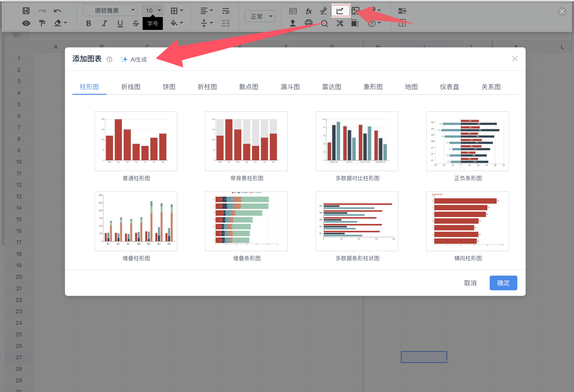This screenshot has width=574, height=392.
Task: Click the wrench and screwdriver tools icon
Action: point(340,23)
